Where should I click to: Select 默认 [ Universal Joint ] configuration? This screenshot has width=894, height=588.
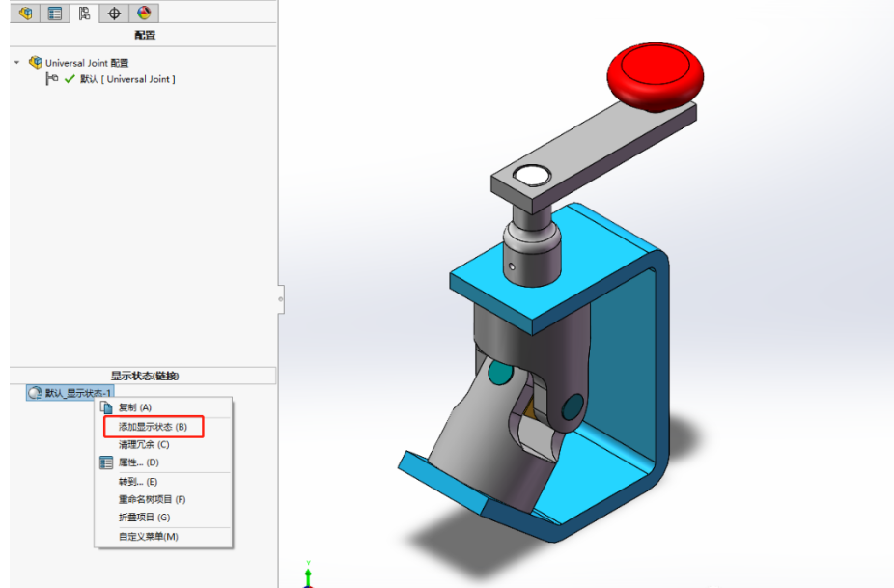pos(127,79)
